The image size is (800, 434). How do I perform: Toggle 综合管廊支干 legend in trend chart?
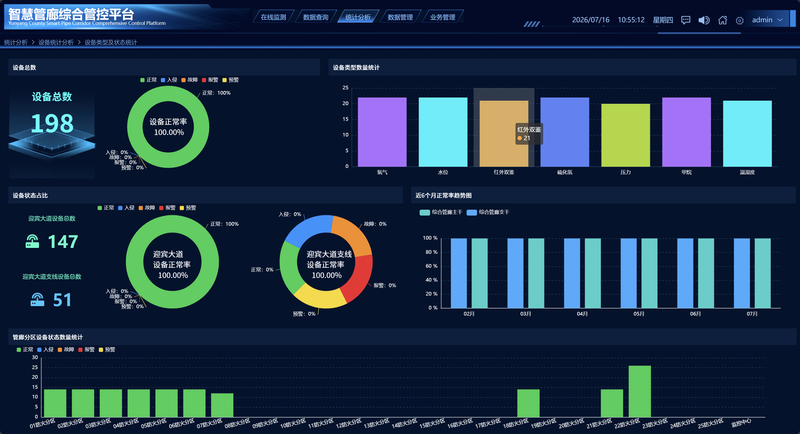click(488, 212)
